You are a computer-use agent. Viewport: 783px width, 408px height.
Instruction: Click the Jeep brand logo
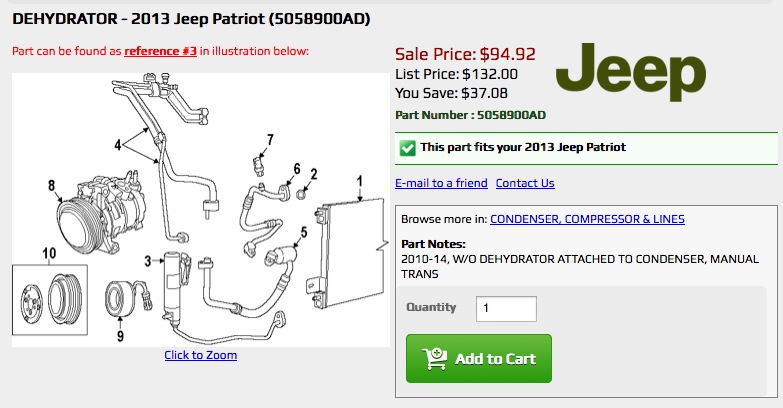coord(631,72)
